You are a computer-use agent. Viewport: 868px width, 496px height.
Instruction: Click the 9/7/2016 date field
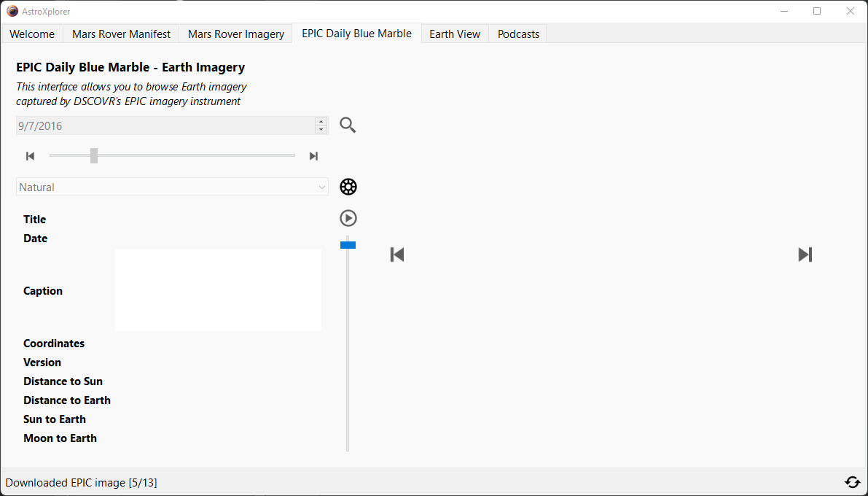164,125
